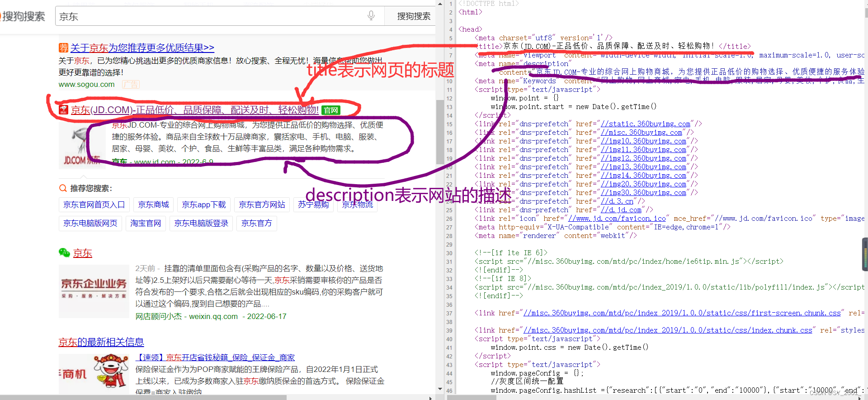This screenshot has width=868, height=400.
Task: Open //d.3.cn link in source
Action: [617, 201]
